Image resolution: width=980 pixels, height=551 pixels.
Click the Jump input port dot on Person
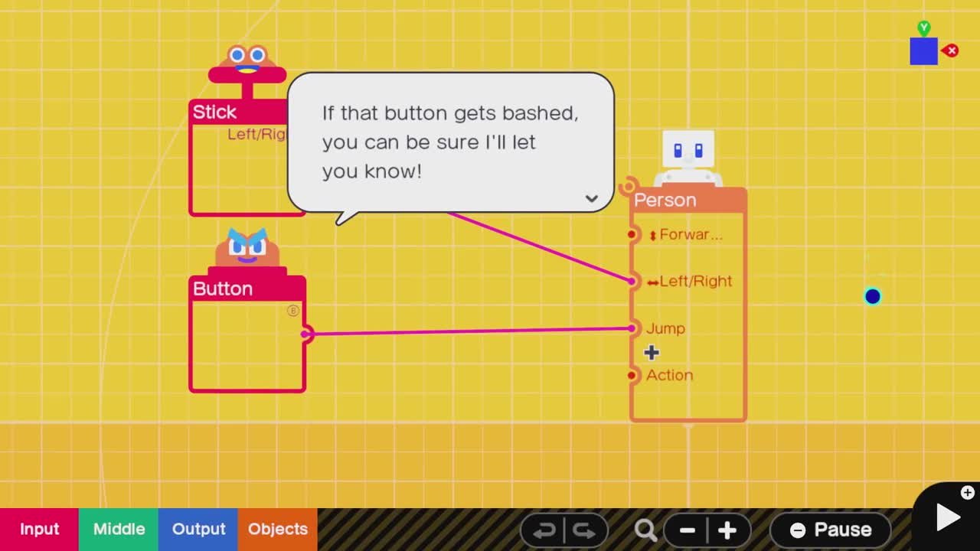pyautogui.click(x=632, y=328)
